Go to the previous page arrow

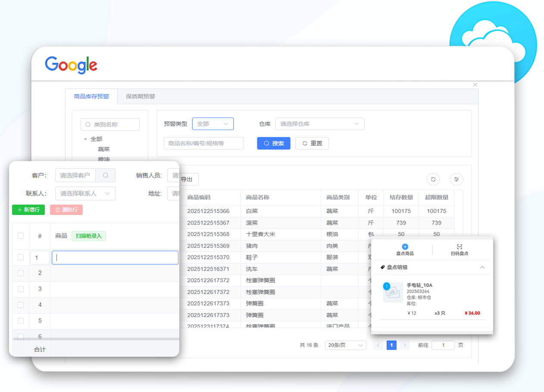(378, 345)
